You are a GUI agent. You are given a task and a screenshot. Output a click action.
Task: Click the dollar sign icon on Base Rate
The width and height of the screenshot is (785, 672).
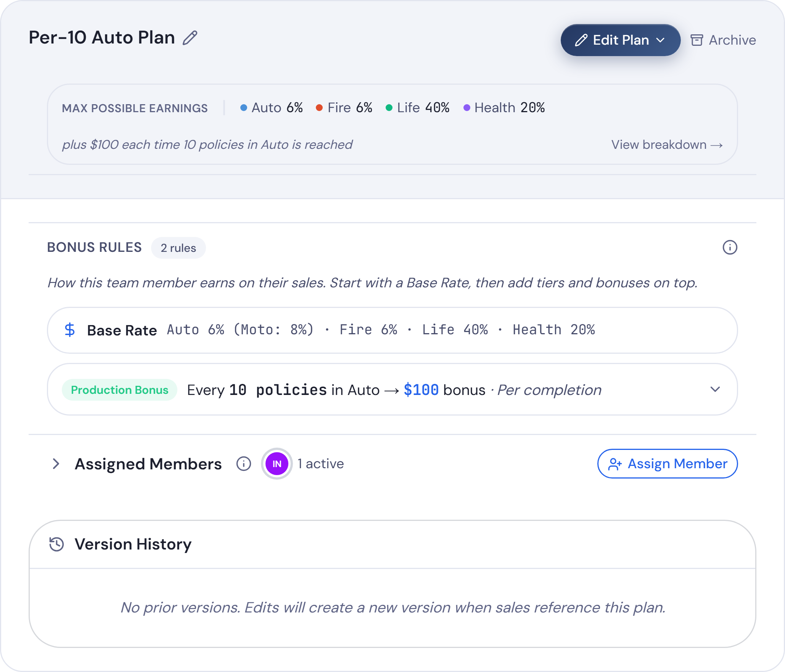point(70,330)
